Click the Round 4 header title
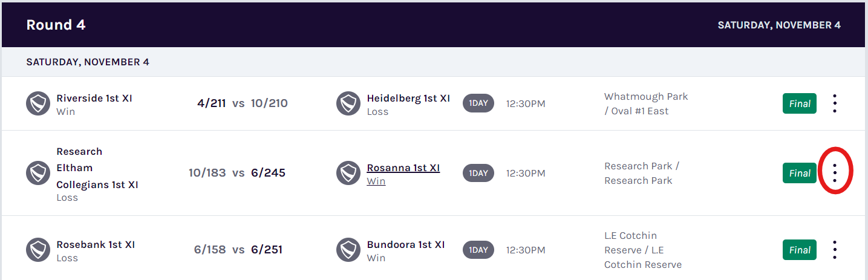The image size is (868, 280). coord(56,25)
